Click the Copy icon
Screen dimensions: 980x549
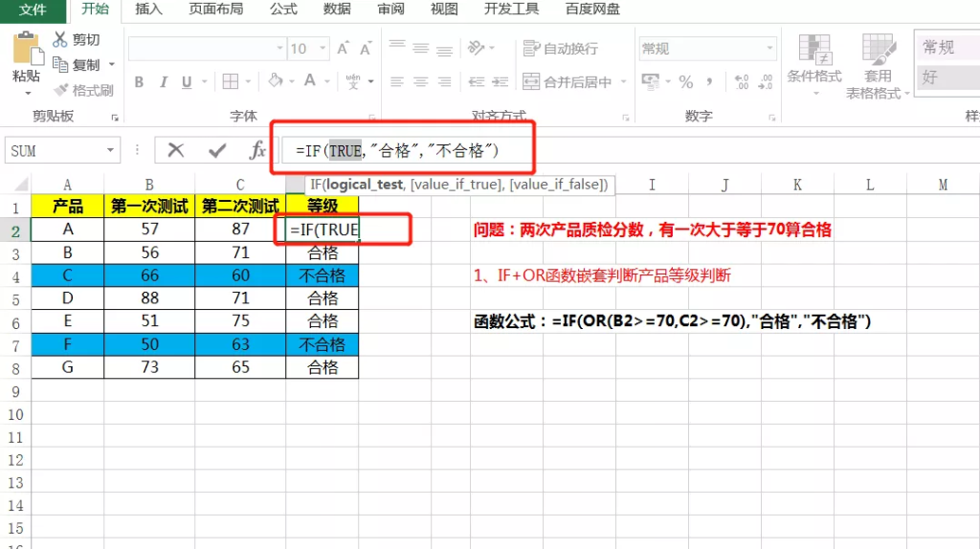60,64
